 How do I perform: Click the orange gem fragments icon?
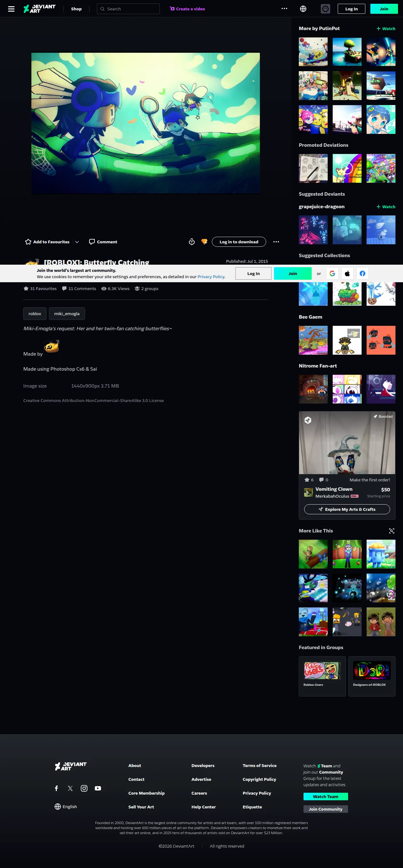(x=204, y=241)
